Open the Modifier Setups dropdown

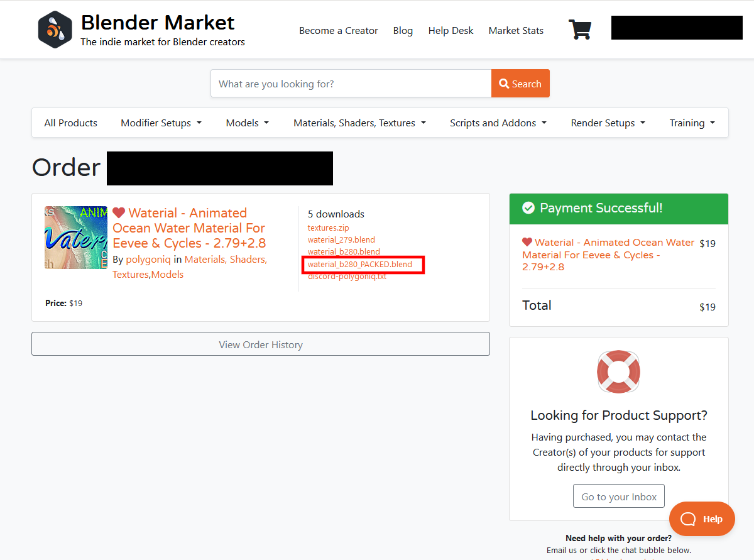[161, 123]
